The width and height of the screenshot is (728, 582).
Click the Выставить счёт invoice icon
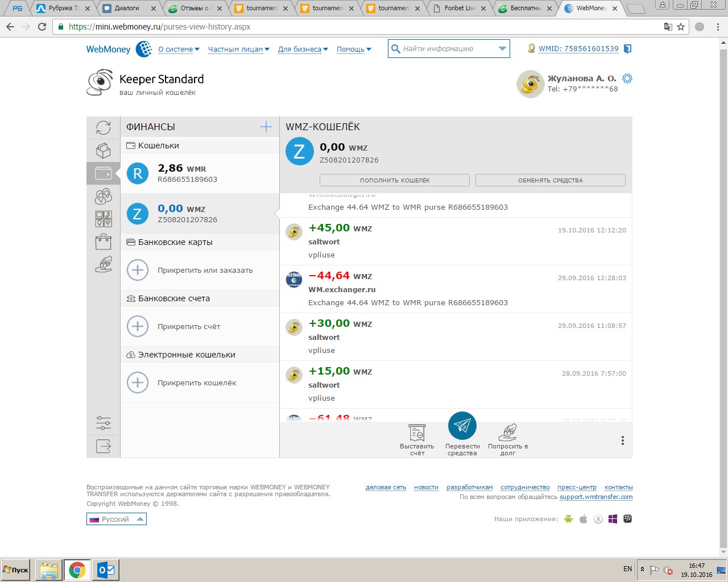click(417, 433)
